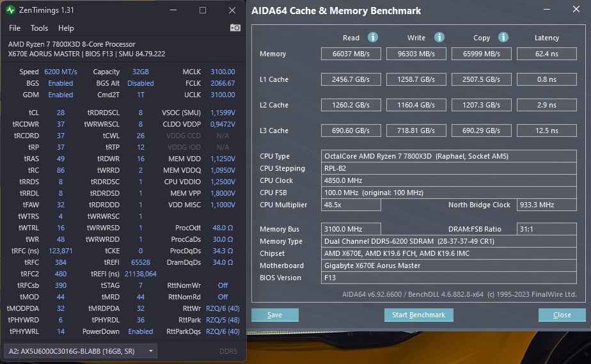The image size is (591, 364).
Task: Click the info icon beside Read
Action: point(373,37)
